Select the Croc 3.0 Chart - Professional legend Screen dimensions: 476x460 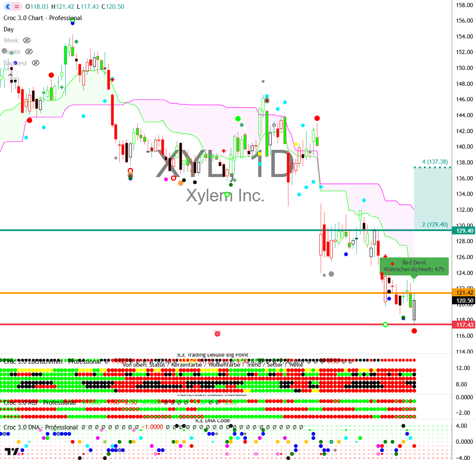tap(43, 18)
